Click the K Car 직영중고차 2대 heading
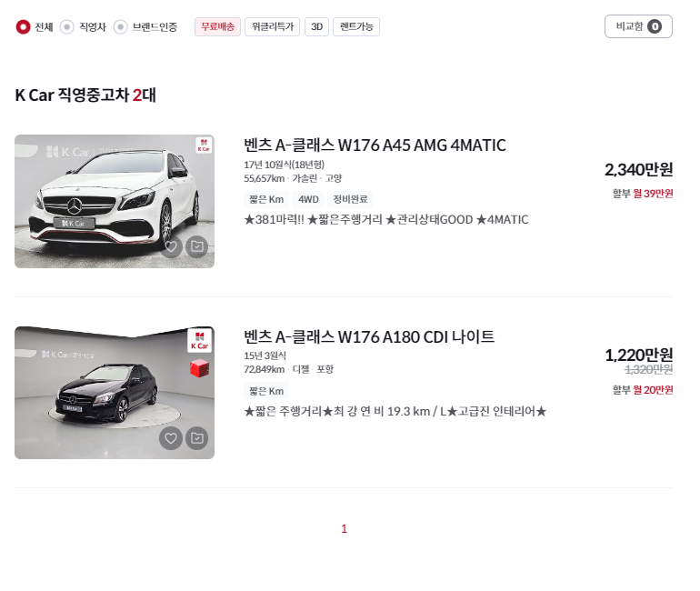The width and height of the screenshot is (700, 591). 85,95
